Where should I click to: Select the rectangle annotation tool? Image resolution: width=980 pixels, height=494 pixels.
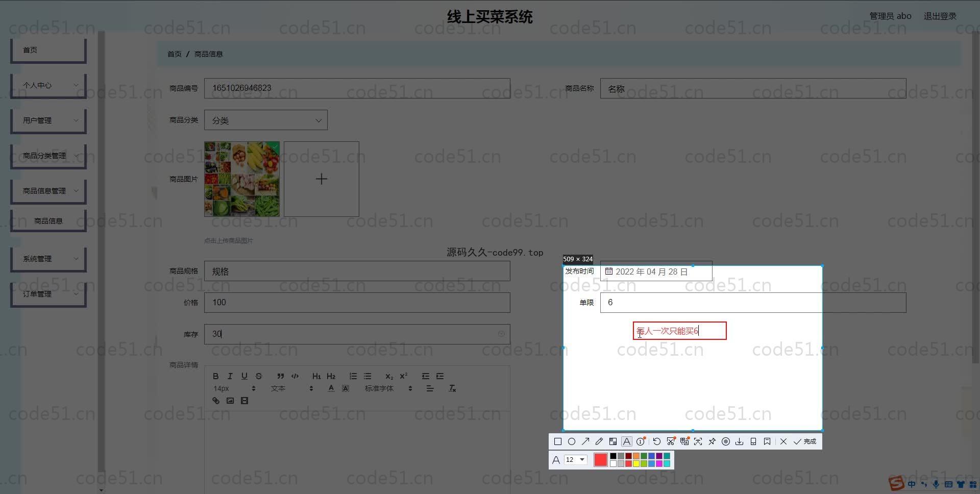pos(557,441)
